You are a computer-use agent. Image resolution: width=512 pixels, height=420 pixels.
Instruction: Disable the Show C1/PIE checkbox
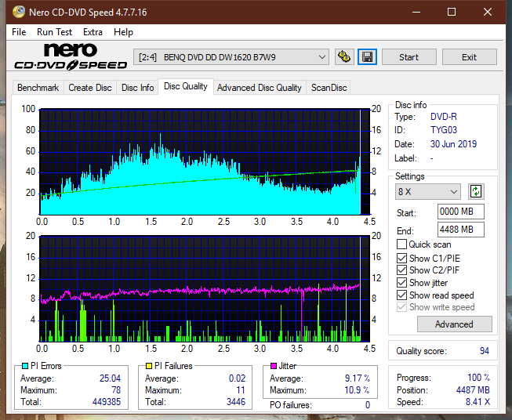click(401, 258)
